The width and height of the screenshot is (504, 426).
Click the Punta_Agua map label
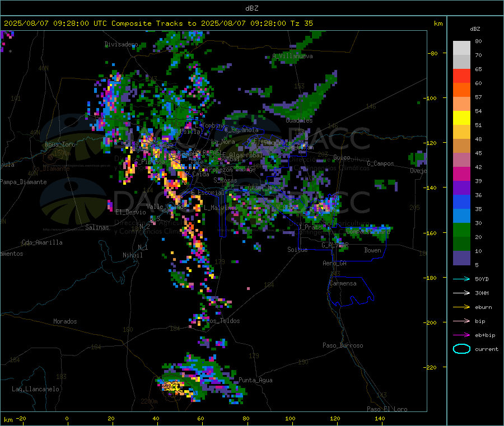(255, 380)
